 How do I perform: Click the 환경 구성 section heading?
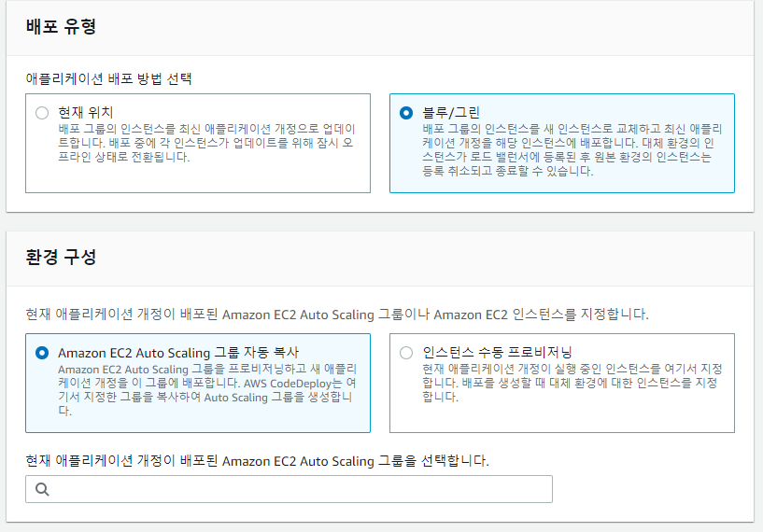click(x=61, y=257)
